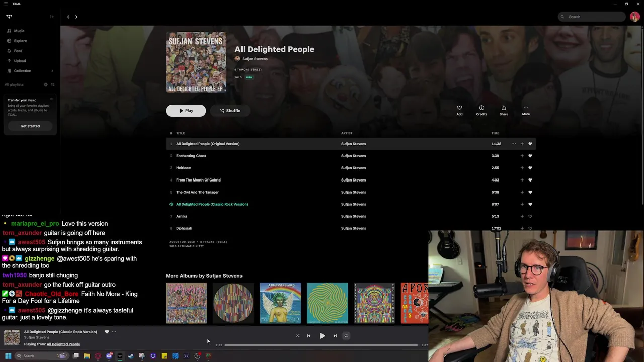The height and width of the screenshot is (362, 644).
Task: Open the playlists sort options icon
Action: (53, 84)
